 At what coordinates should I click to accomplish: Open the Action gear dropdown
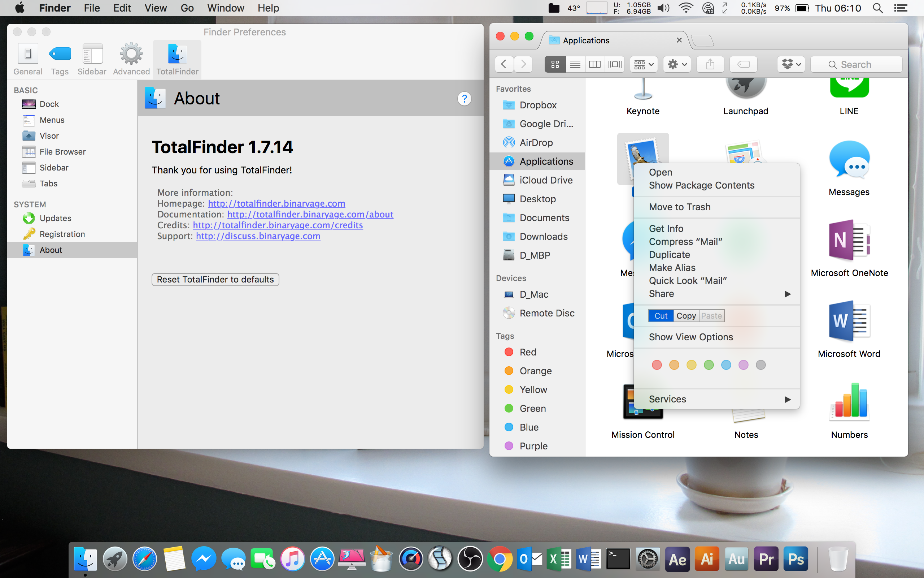click(x=677, y=64)
